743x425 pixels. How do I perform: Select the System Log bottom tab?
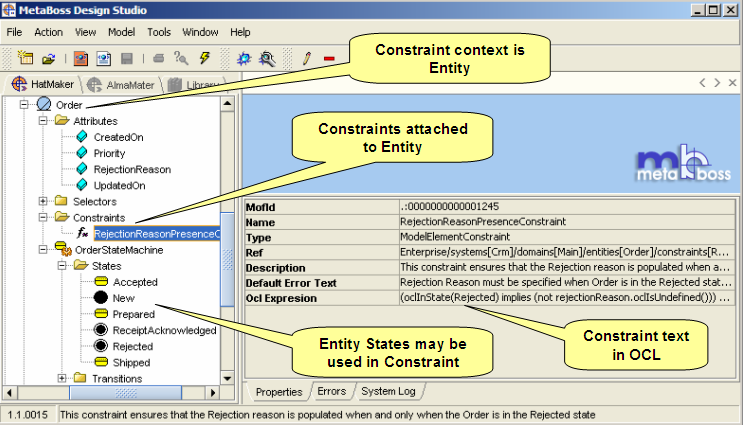[388, 391]
